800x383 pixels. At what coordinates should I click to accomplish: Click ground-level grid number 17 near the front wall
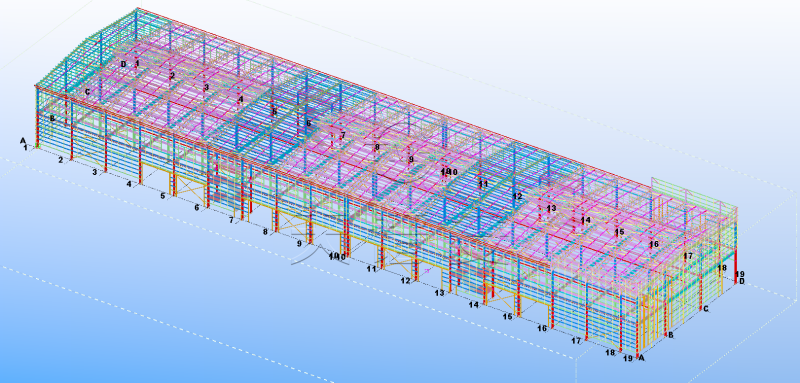click(x=576, y=341)
